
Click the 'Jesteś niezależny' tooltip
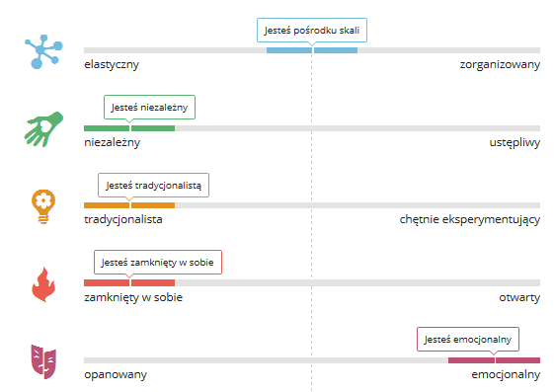(149, 108)
